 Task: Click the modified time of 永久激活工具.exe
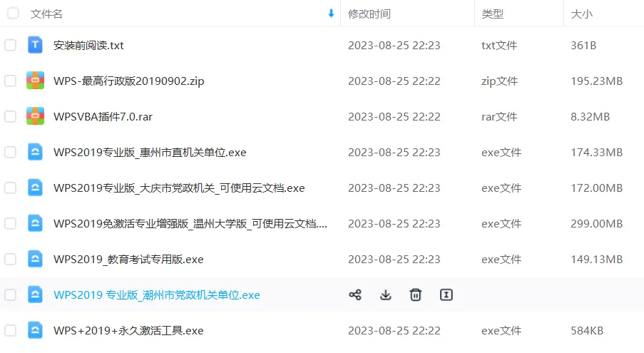tap(394, 330)
